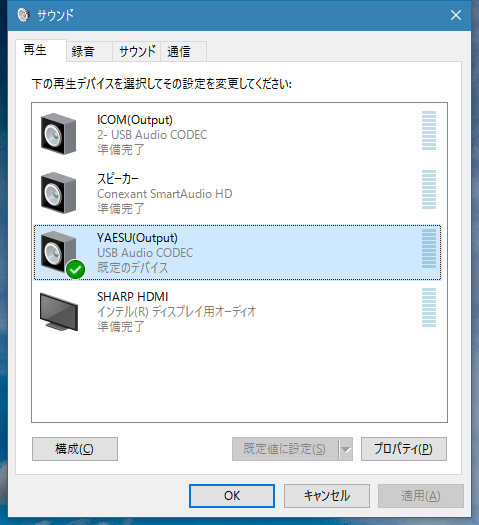Click the YAESU(Output) speaker icon with green checkmark

click(x=62, y=254)
